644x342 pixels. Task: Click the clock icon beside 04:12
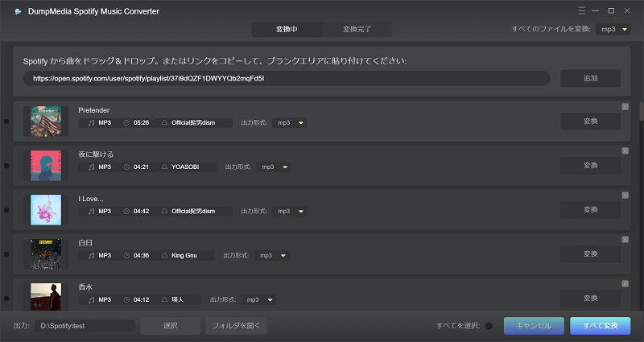pyautogui.click(x=126, y=299)
